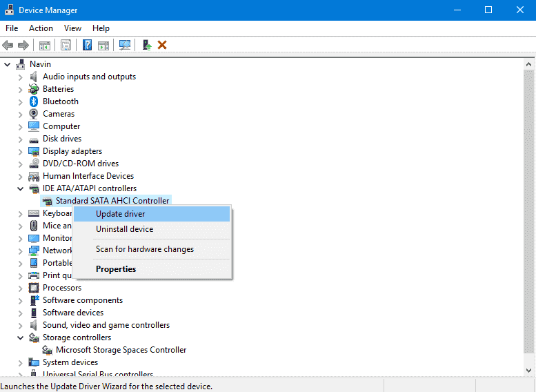Image resolution: width=536 pixels, height=392 pixels.
Task: Choose Properties from context menu
Action: [x=152, y=269]
